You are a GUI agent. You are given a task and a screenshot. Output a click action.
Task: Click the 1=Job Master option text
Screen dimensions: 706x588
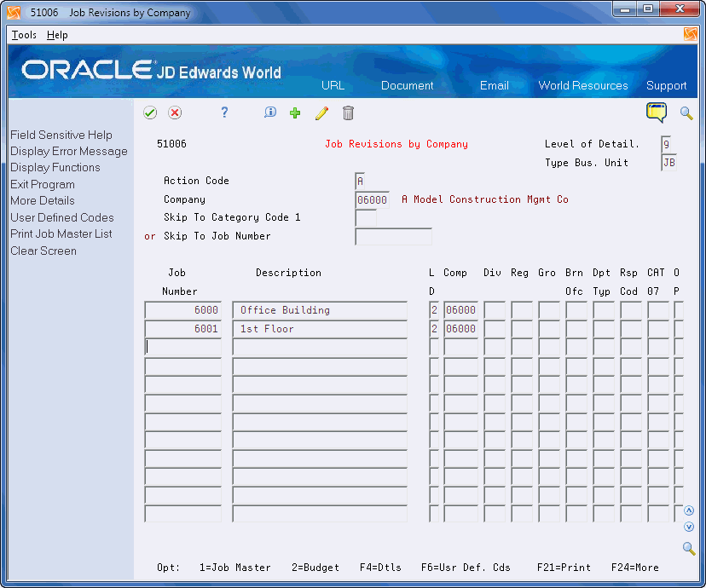[x=235, y=568]
